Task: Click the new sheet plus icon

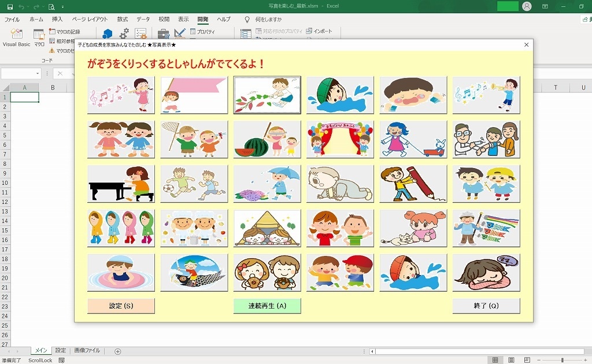Action: tap(118, 351)
